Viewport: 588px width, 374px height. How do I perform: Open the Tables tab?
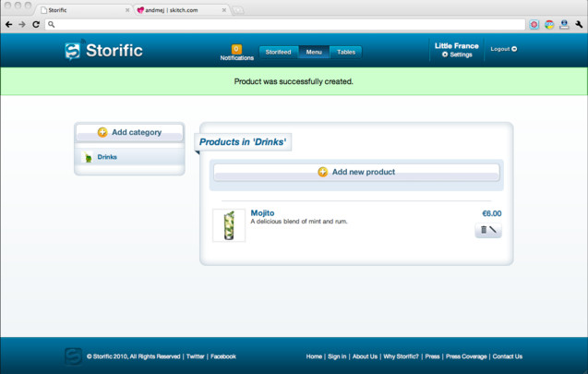345,53
